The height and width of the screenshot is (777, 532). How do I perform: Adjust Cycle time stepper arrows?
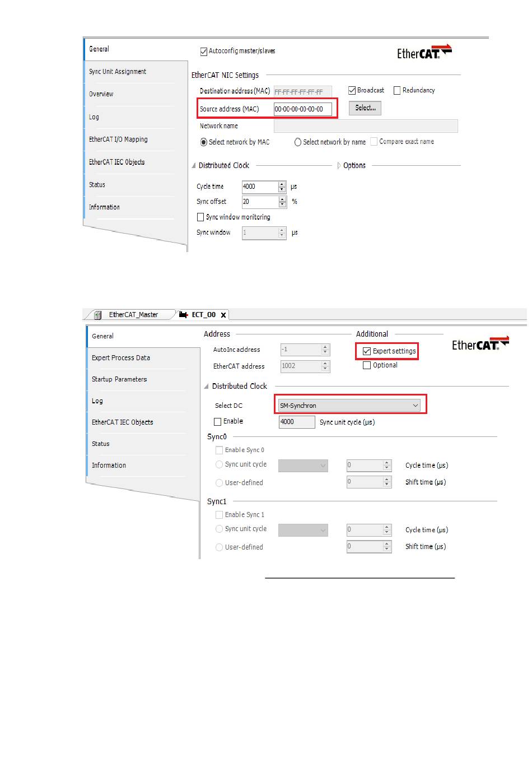282,187
